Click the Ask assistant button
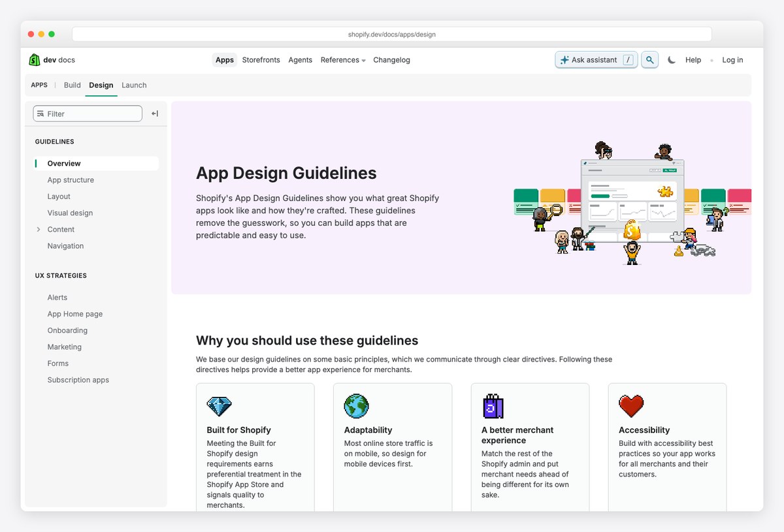 (x=596, y=60)
